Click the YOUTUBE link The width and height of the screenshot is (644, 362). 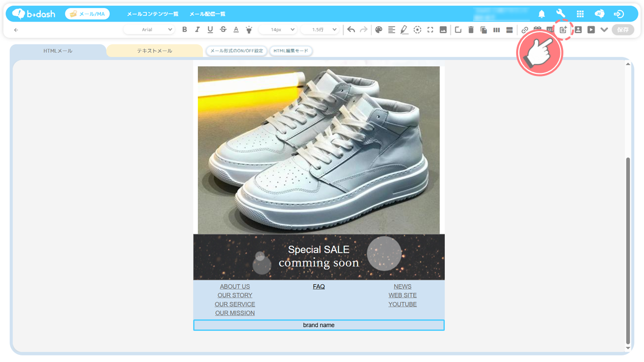tap(403, 304)
